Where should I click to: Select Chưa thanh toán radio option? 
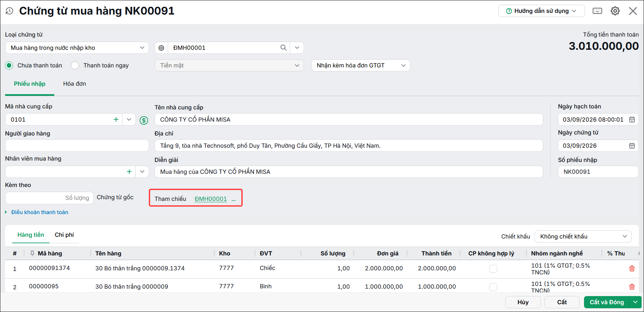point(9,65)
